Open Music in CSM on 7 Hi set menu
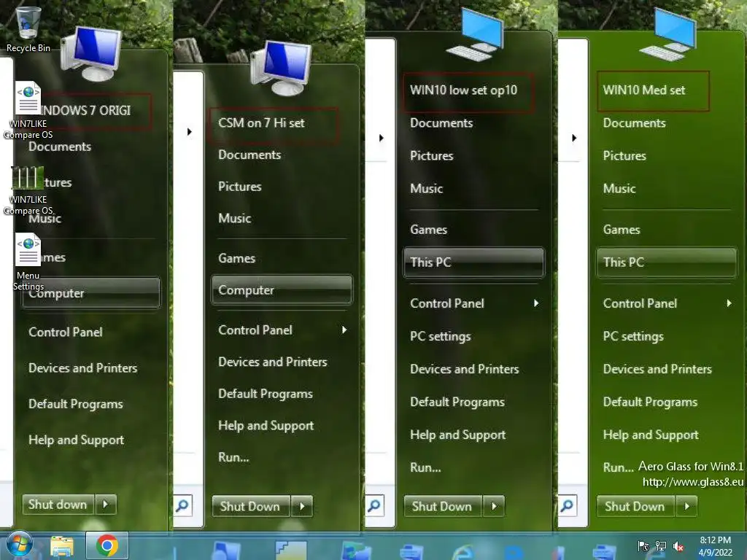747x560 pixels. click(x=234, y=218)
